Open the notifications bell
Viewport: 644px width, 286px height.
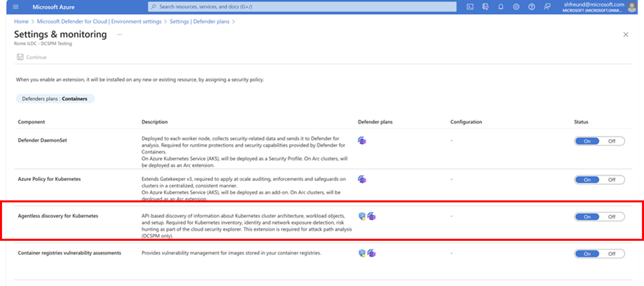click(x=501, y=7)
